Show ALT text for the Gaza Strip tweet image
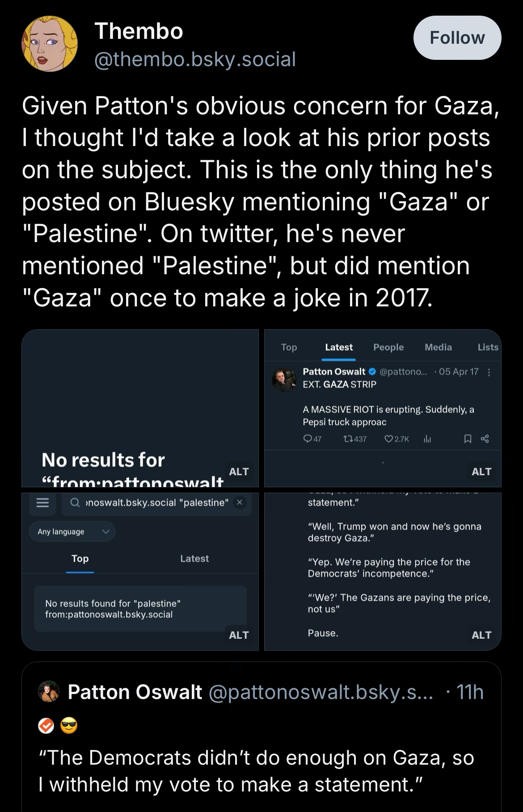The width and height of the screenshot is (523, 812). click(x=481, y=472)
